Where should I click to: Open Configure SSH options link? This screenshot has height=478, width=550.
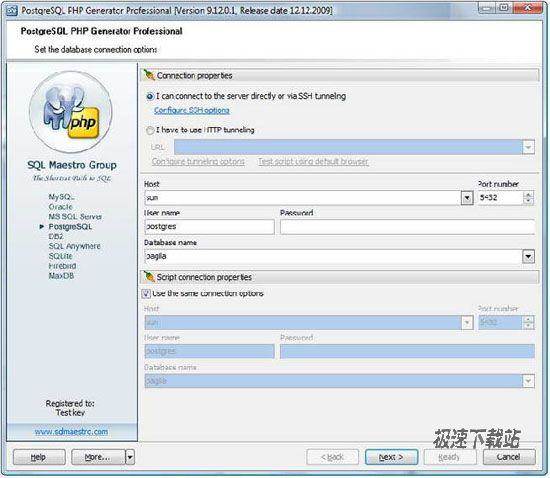pyautogui.click(x=192, y=110)
